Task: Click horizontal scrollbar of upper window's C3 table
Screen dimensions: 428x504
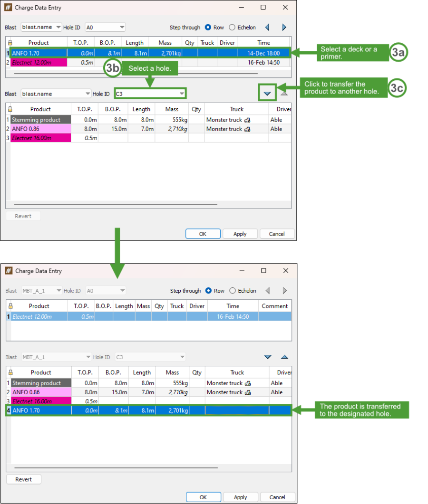Action: point(116,204)
